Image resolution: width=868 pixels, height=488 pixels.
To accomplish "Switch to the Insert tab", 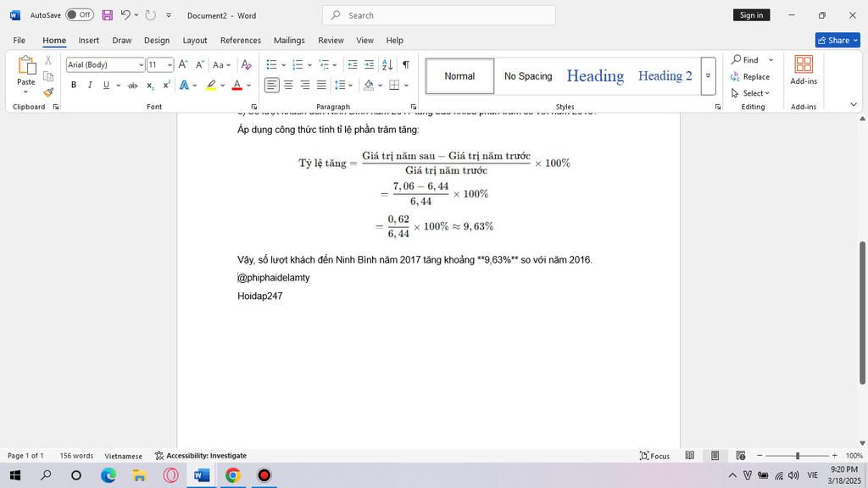I will [x=89, y=40].
